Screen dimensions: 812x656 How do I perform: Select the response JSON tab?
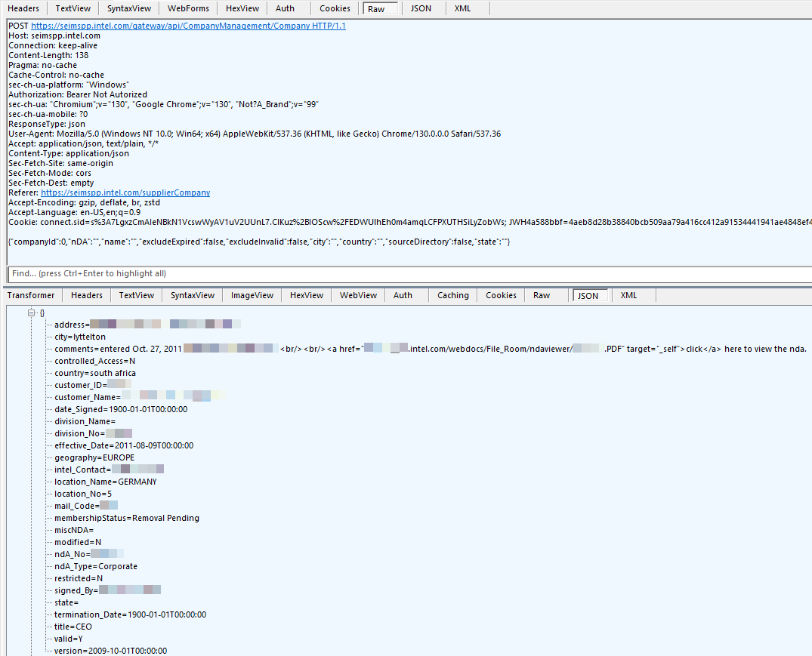[591, 295]
